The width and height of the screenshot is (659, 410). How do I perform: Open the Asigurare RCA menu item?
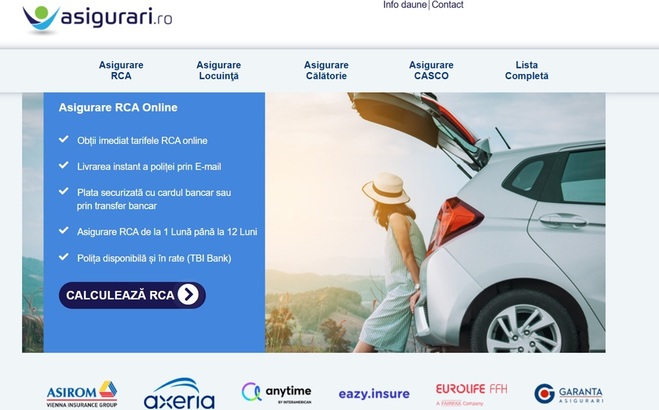pos(121,71)
